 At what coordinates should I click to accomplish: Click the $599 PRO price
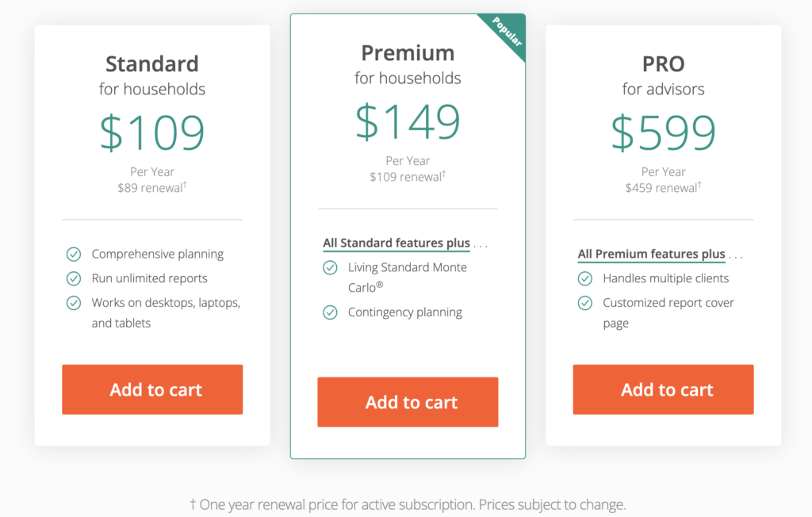point(663,132)
